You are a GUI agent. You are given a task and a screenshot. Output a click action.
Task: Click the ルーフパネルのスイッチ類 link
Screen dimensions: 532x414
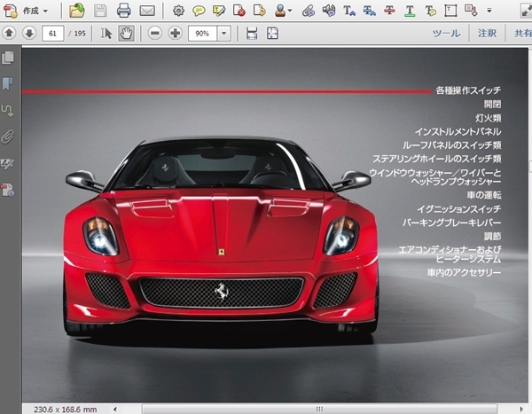pyautogui.click(x=452, y=145)
